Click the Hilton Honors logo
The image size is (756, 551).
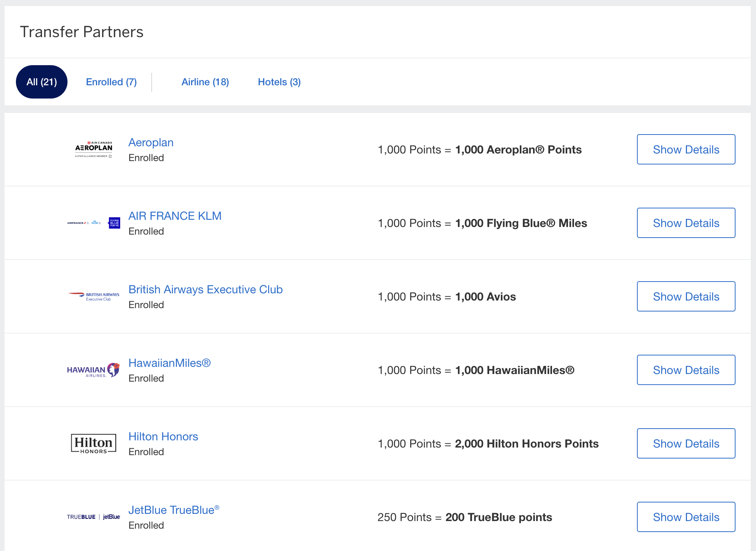pyautogui.click(x=93, y=443)
